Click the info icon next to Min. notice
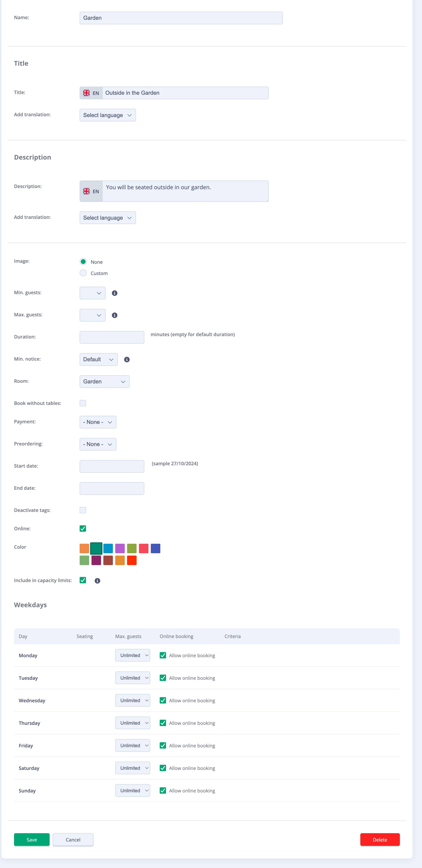The image size is (422, 868). point(127,359)
